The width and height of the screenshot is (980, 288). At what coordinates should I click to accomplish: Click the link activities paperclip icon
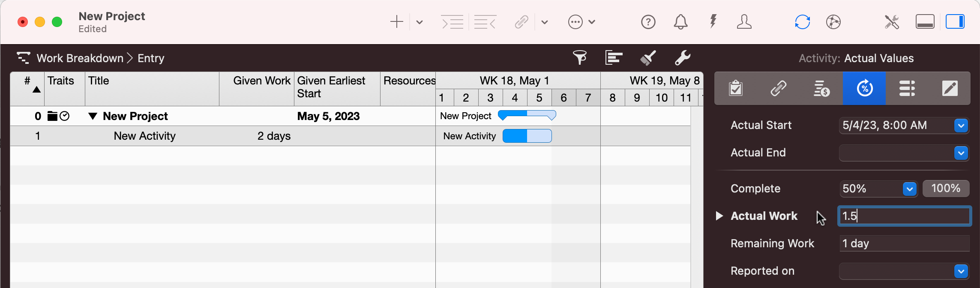click(521, 22)
